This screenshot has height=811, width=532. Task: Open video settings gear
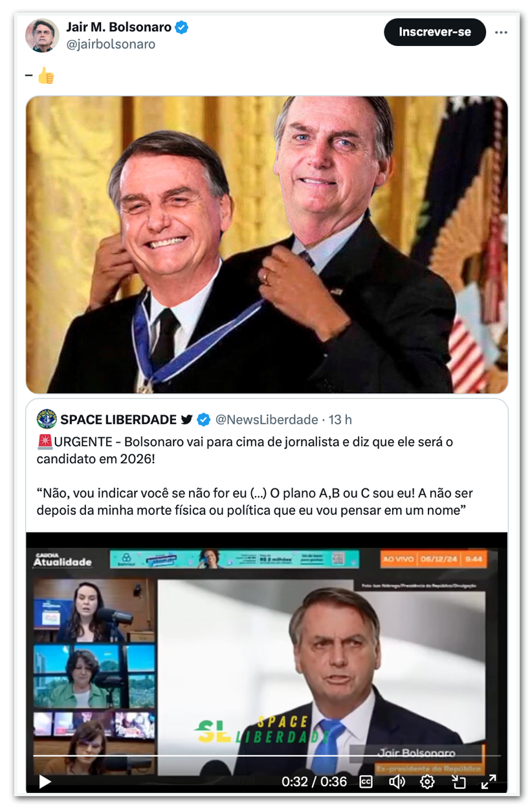tap(427, 782)
